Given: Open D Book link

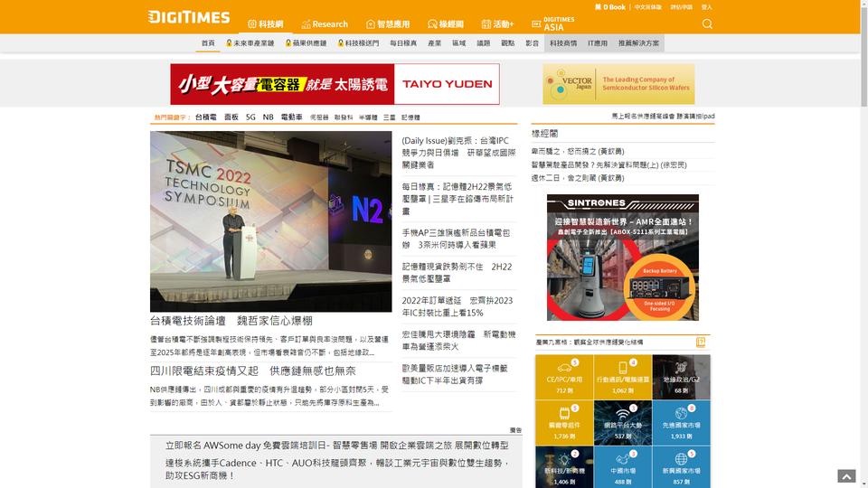Looking at the screenshot, I should pos(610,7).
